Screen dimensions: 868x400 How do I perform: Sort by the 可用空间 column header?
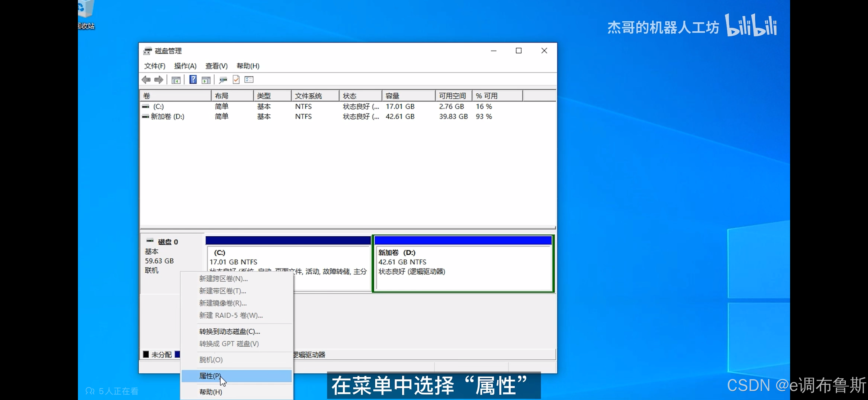point(454,96)
